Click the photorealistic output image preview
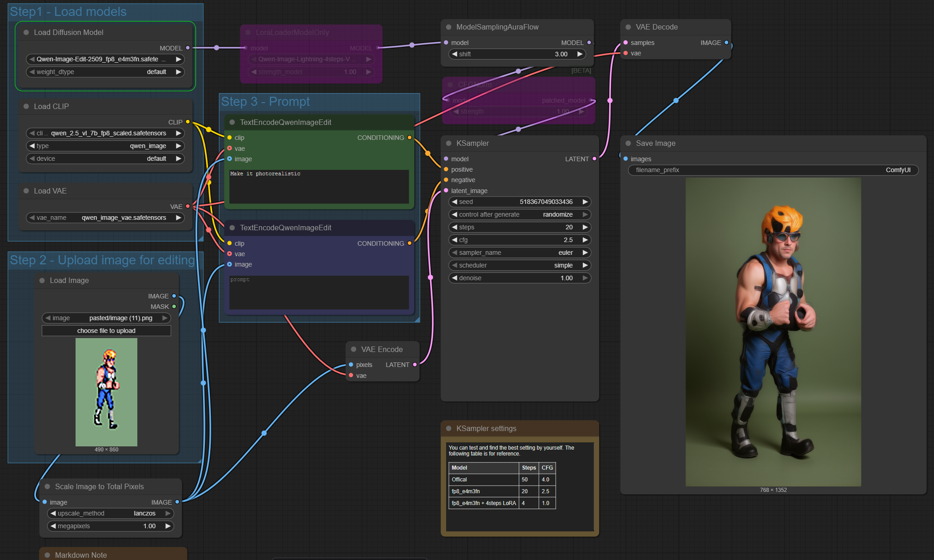 click(x=773, y=332)
